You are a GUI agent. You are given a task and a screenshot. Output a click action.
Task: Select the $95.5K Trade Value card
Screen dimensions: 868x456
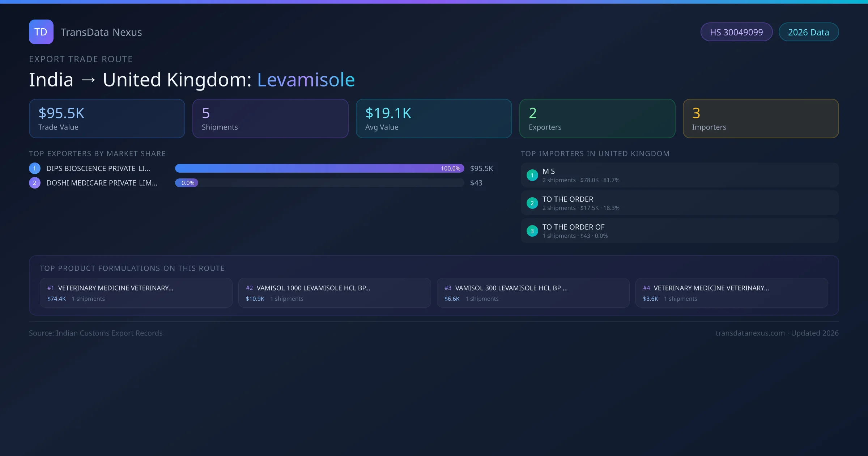pos(107,118)
